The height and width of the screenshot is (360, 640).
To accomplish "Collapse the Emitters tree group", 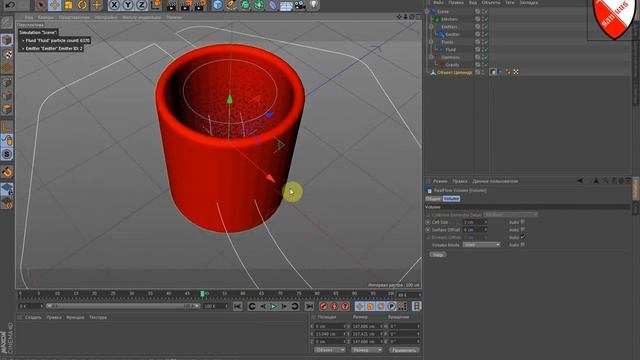I will tap(431, 27).
